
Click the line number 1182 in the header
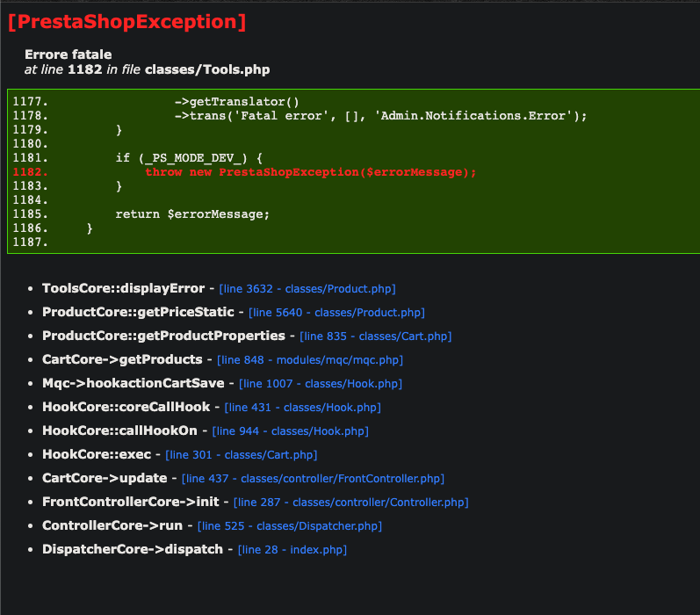(85, 69)
